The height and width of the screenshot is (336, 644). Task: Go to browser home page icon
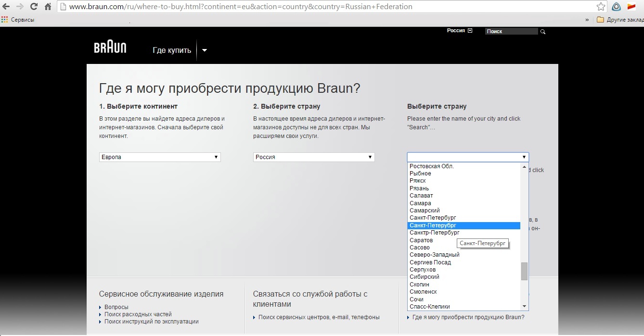(x=48, y=7)
